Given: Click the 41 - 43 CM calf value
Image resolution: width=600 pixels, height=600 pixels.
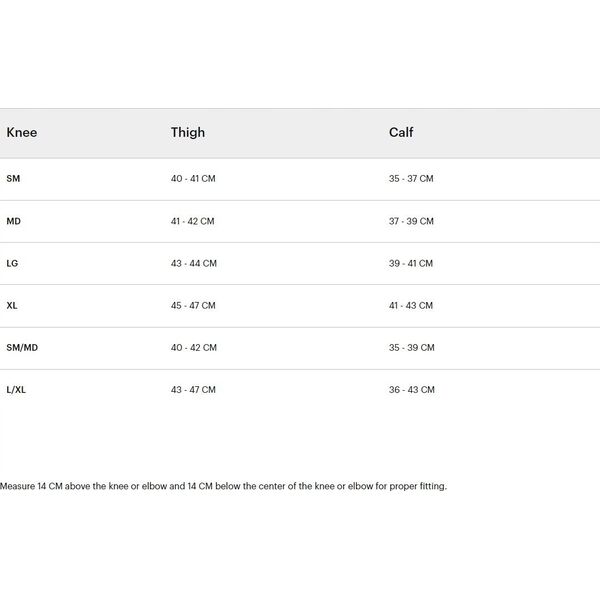Looking at the screenshot, I should [x=411, y=305].
